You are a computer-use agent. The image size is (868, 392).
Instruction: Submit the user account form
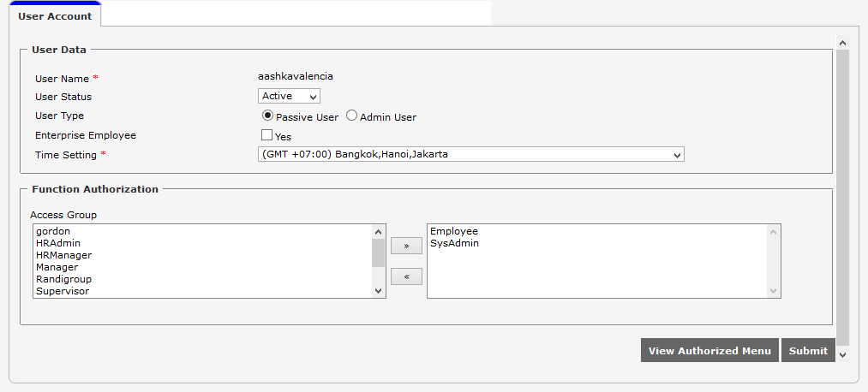pyautogui.click(x=808, y=350)
